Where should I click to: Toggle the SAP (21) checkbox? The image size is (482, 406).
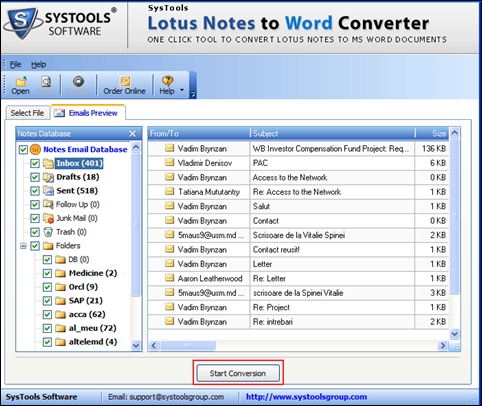pos(47,301)
